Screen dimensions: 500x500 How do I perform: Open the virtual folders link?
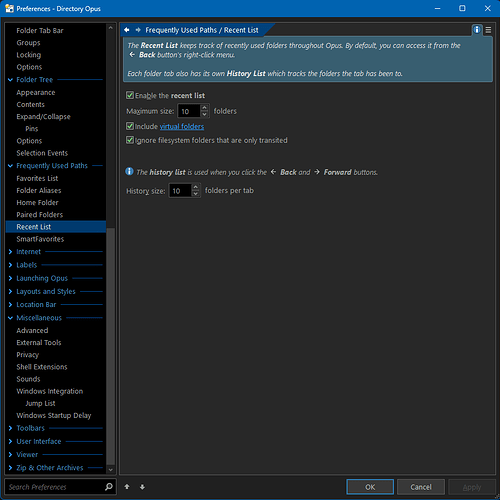pos(182,126)
